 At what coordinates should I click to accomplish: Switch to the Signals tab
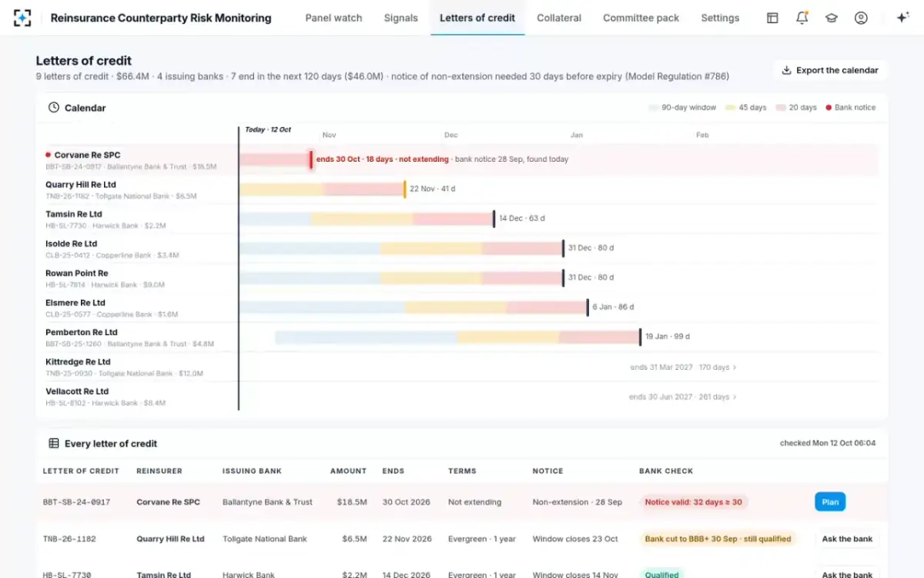(x=401, y=18)
